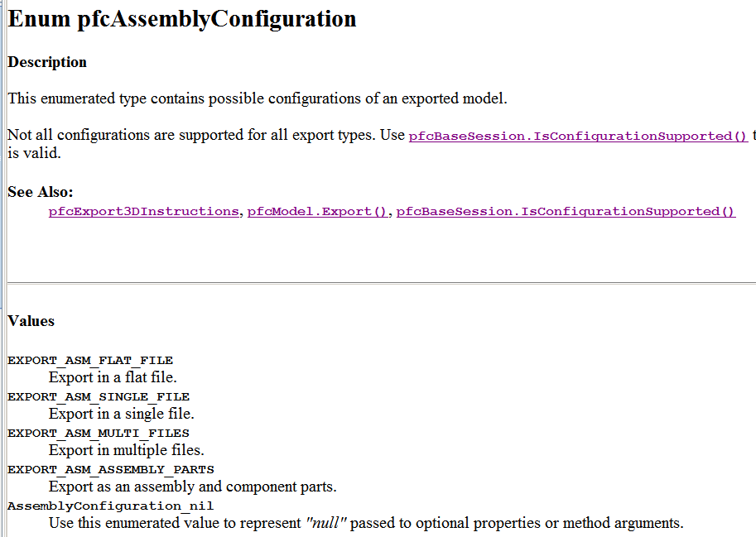The width and height of the screenshot is (756, 537).
Task: Click the Enum pfcAssemblyConfiguration page title
Action: (182, 19)
